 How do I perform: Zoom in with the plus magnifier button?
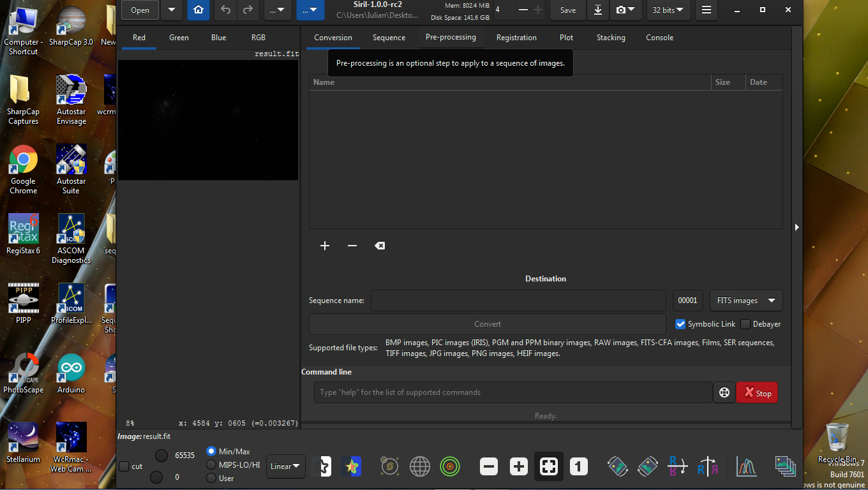pyautogui.click(x=519, y=467)
